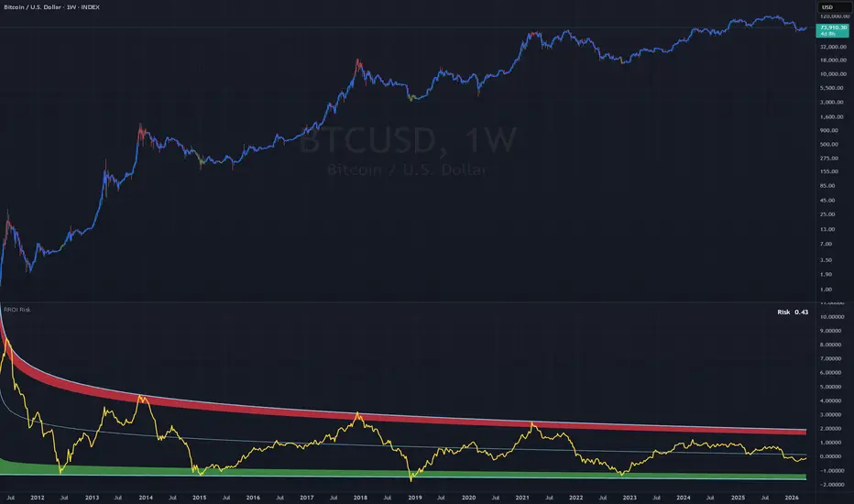
Task: Click the 2022 label on time axis
Action: coord(575,498)
